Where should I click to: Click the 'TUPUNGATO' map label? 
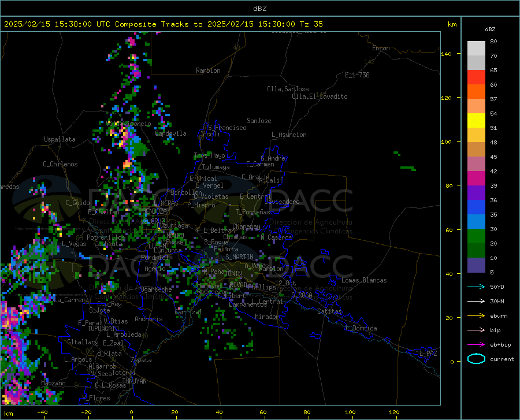coord(103,329)
